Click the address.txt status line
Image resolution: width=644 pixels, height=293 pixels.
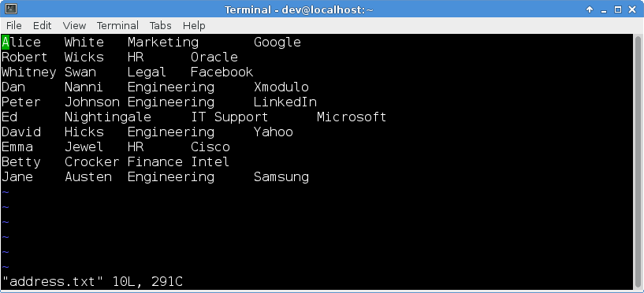tap(92, 282)
